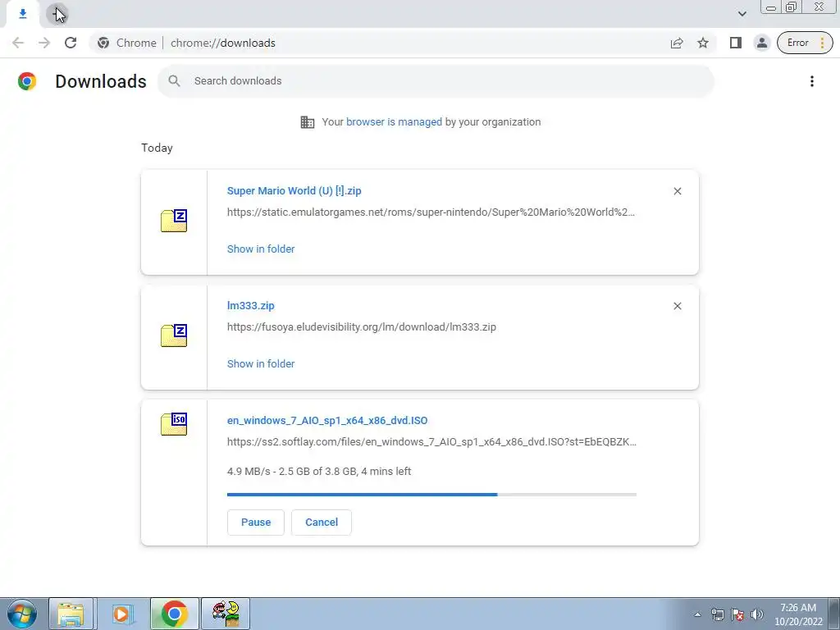Open the 'browser is managed' link

pyautogui.click(x=394, y=122)
